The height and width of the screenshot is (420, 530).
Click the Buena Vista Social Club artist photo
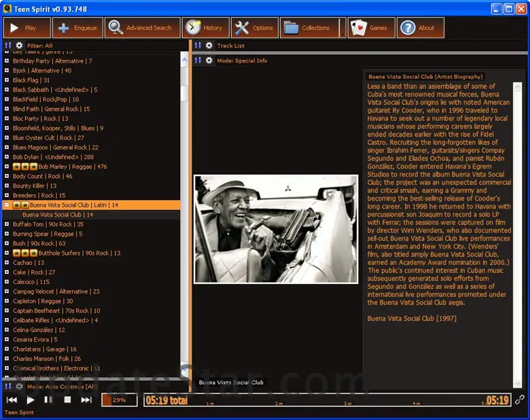276,229
